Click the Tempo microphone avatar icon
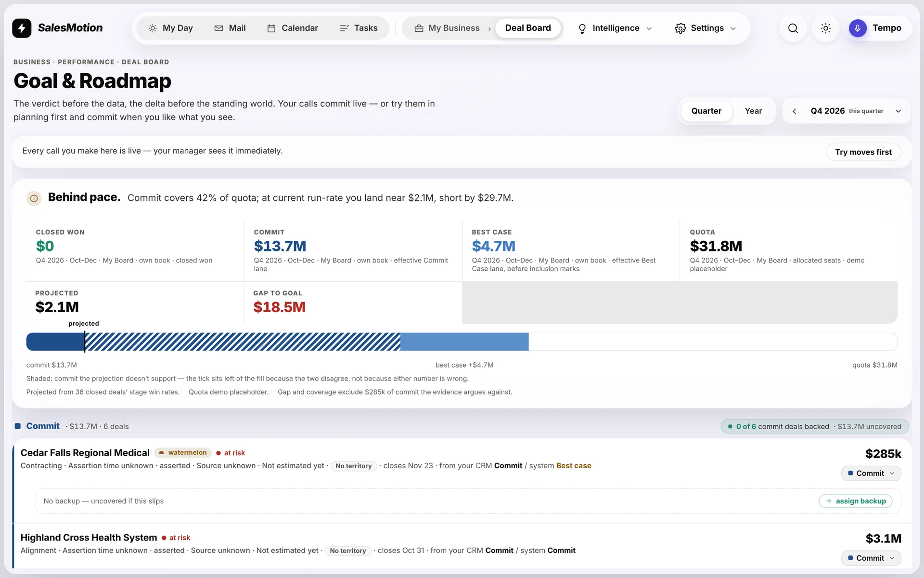Screen dimensions: 924x578 point(857,28)
